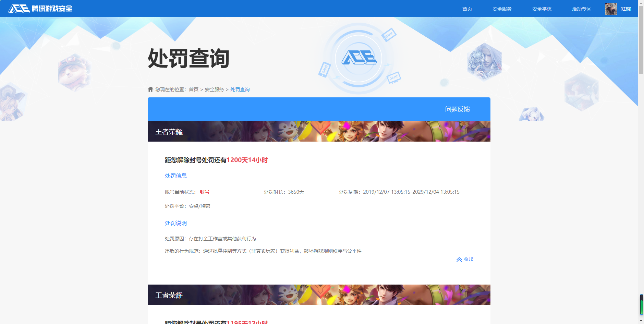Viewport: 644px width, 324px height.
Task: Click the punishment period date range text
Action: point(399,192)
